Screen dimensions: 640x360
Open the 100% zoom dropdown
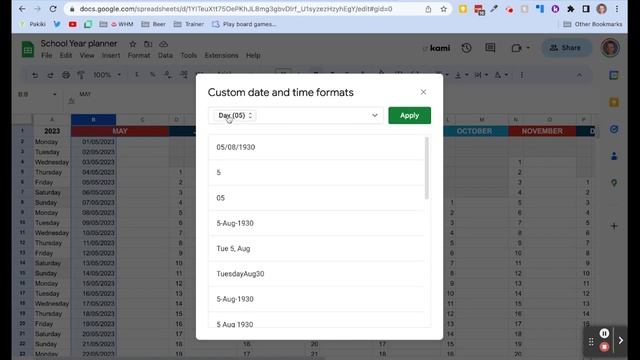pyautogui.click(x=107, y=75)
